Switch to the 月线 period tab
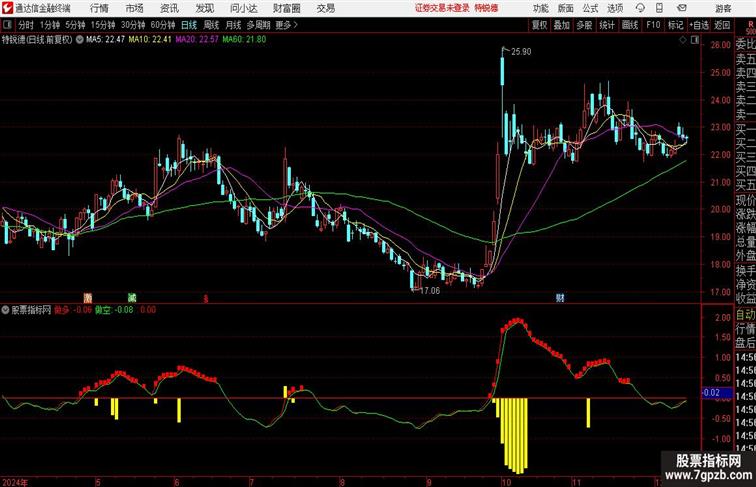The image size is (756, 487). point(233,25)
